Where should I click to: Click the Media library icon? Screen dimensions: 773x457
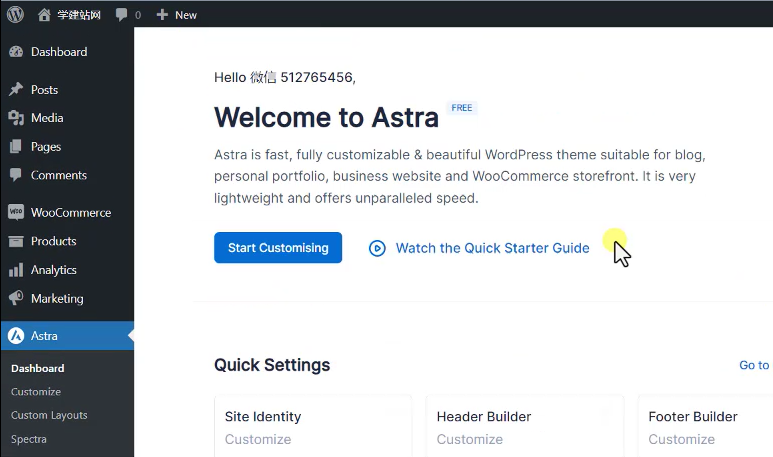pos(16,118)
